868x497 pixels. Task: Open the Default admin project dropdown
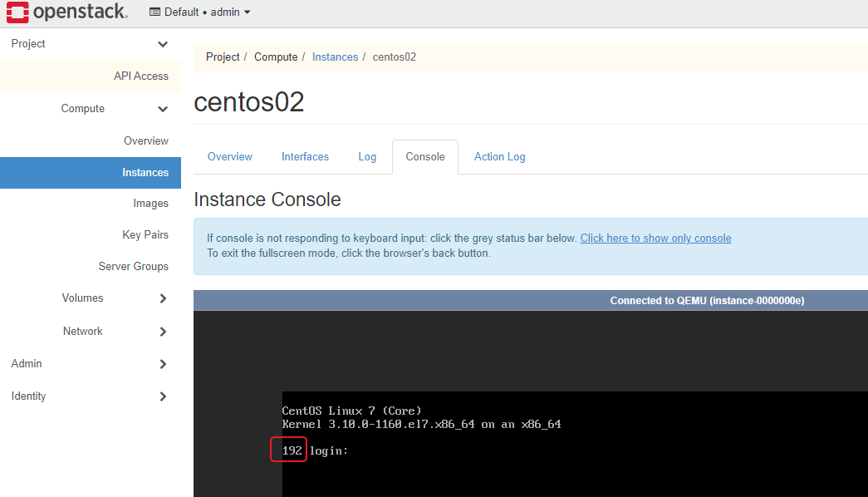coord(200,12)
